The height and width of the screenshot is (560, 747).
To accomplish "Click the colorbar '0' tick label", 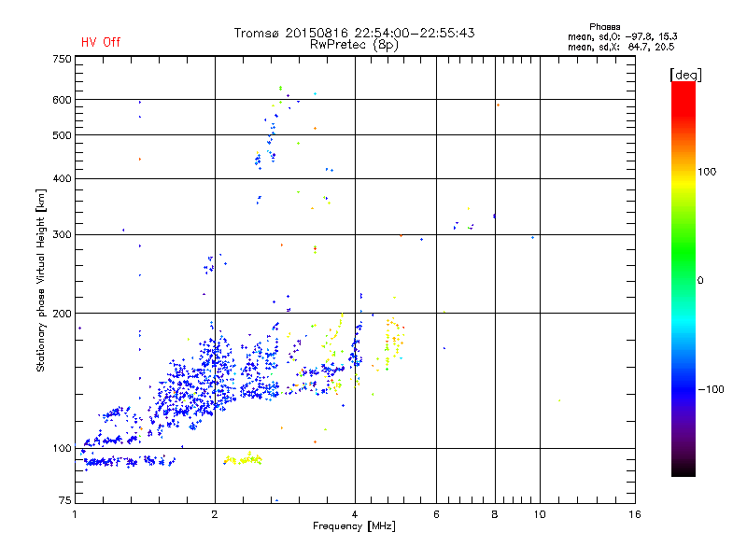I will 699,281.
